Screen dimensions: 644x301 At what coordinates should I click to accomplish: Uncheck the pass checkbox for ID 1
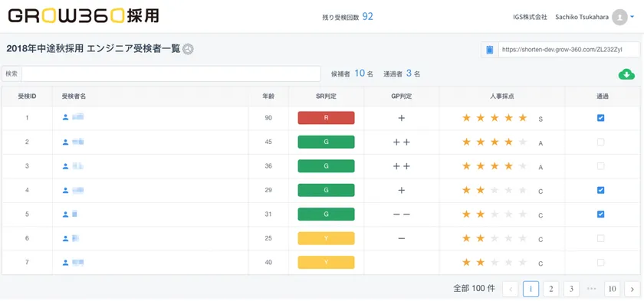(600, 118)
